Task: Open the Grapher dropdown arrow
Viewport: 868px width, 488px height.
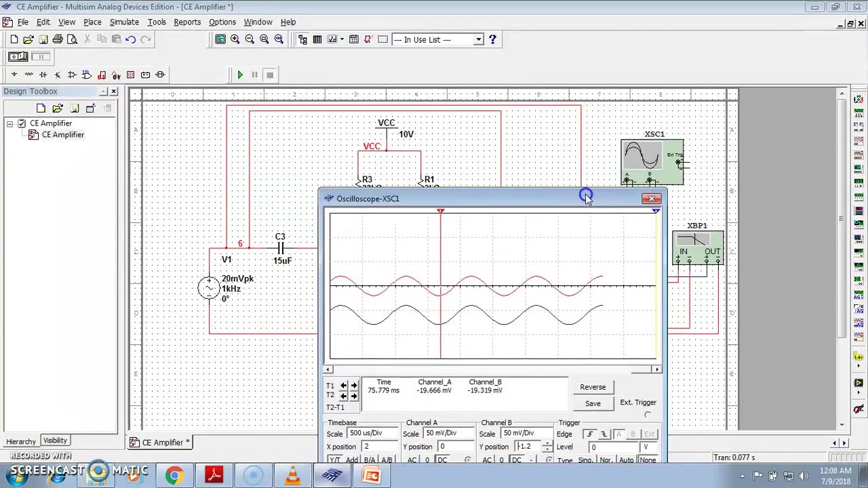Action: [x=342, y=39]
